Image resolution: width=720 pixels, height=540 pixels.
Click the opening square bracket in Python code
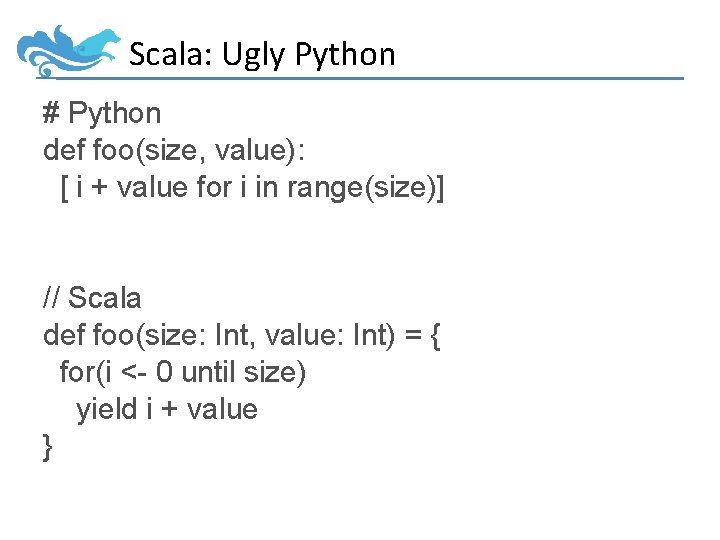point(64,188)
